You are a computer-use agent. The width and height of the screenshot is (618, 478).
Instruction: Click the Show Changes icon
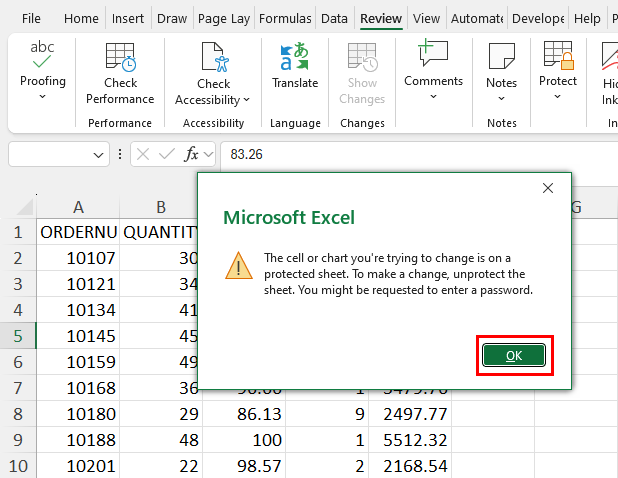362,58
